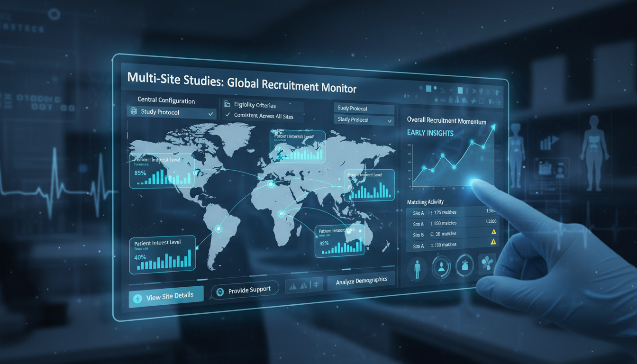Select the molecule cluster icon

coord(487,264)
